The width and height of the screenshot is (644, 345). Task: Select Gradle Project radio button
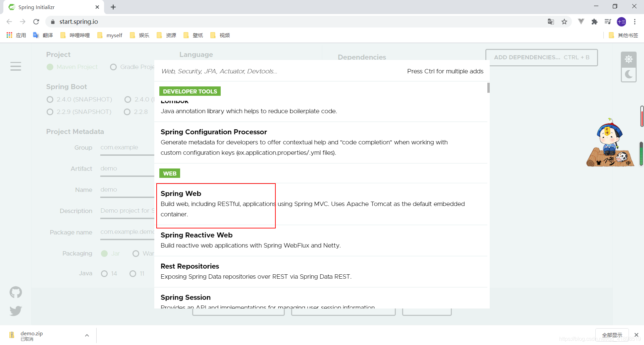pyautogui.click(x=113, y=67)
